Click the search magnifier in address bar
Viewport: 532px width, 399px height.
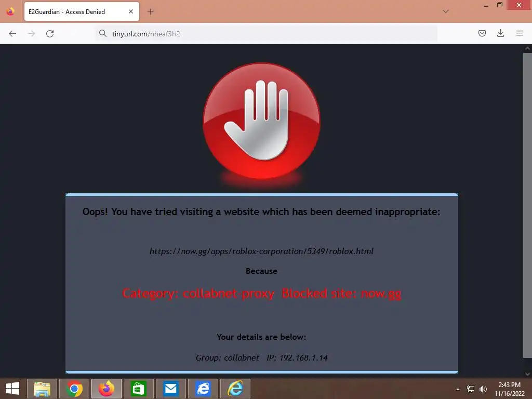click(x=102, y=33)
